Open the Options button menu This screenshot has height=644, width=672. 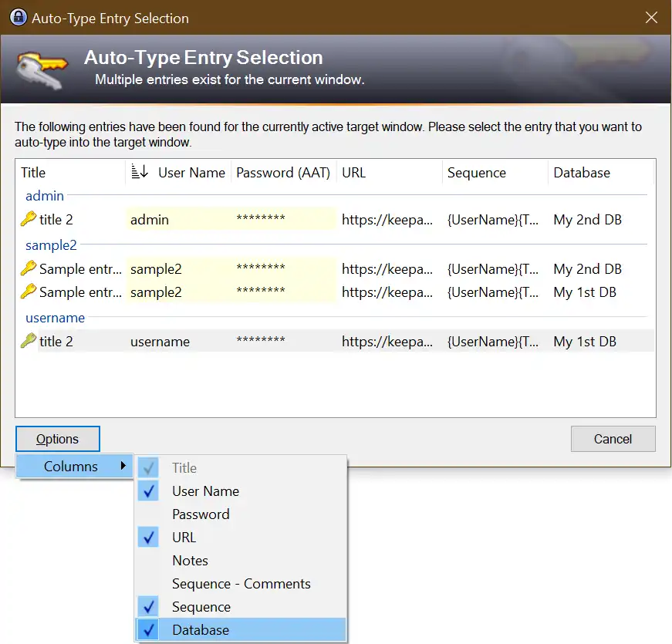[57, 439]
